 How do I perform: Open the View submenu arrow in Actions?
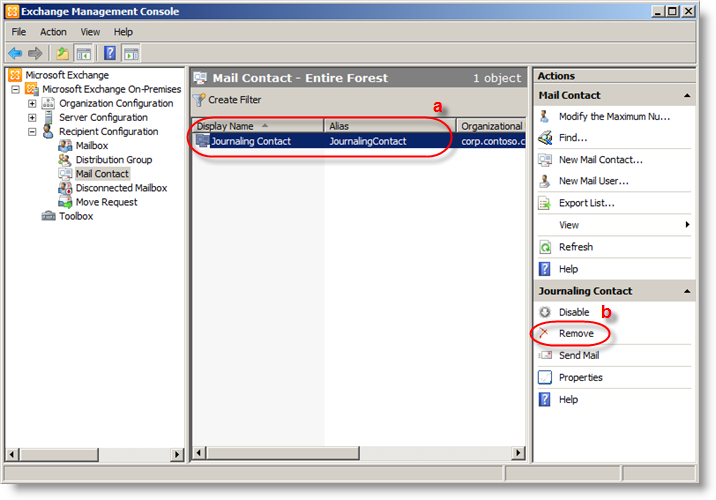tap(687, 225)
